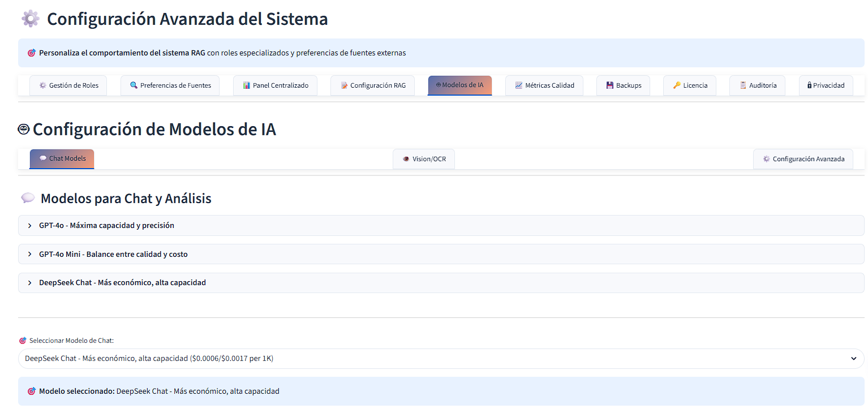
Task: Open the Métricas Calidad tab
Action: (x=544, y=85)
